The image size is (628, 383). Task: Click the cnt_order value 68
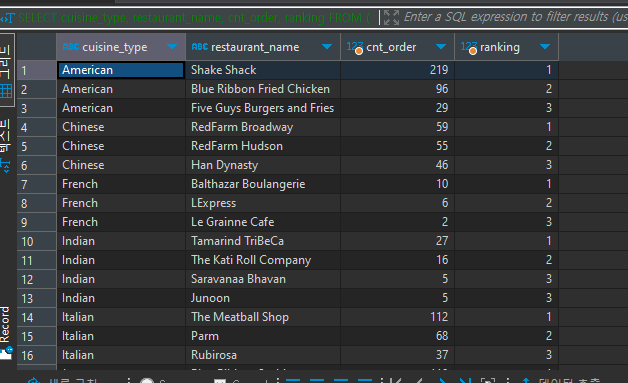coord(397,336)
